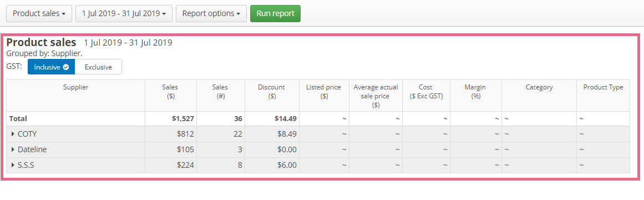This screenshot has height=200, width=644.
Task: Open the 1 Jul 2019 - 31 Jul 2019 date range dropdown
Action: click(124, 13)
